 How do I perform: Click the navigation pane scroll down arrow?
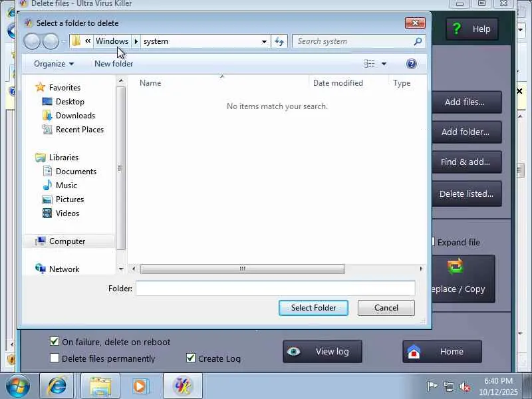[121, 269]
